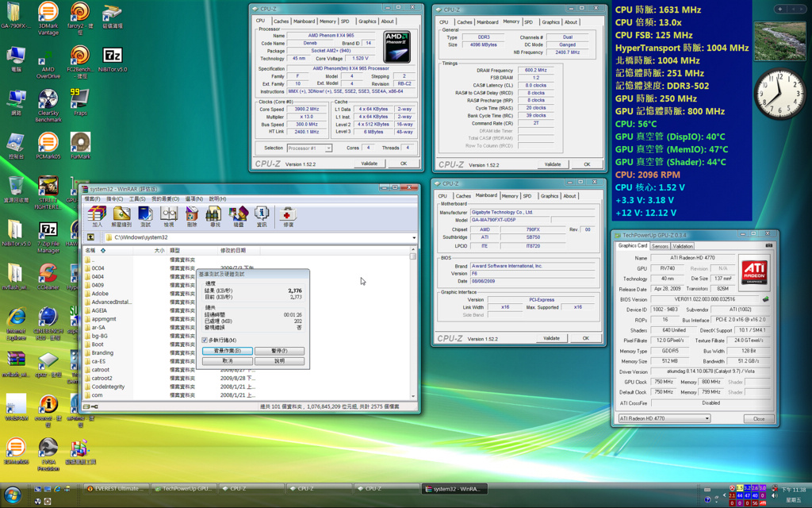Click the 說明 help button in benchmark dialog
The width and height of the screenshot is (812, 508).
click(x=279, y=361)
